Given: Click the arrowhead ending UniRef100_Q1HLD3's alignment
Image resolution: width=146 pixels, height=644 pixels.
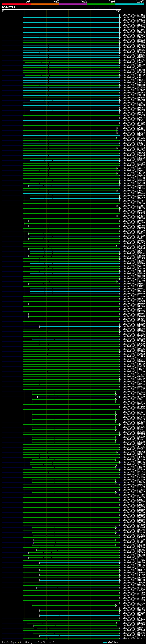Looking at the screenshot, I should 120,580.
